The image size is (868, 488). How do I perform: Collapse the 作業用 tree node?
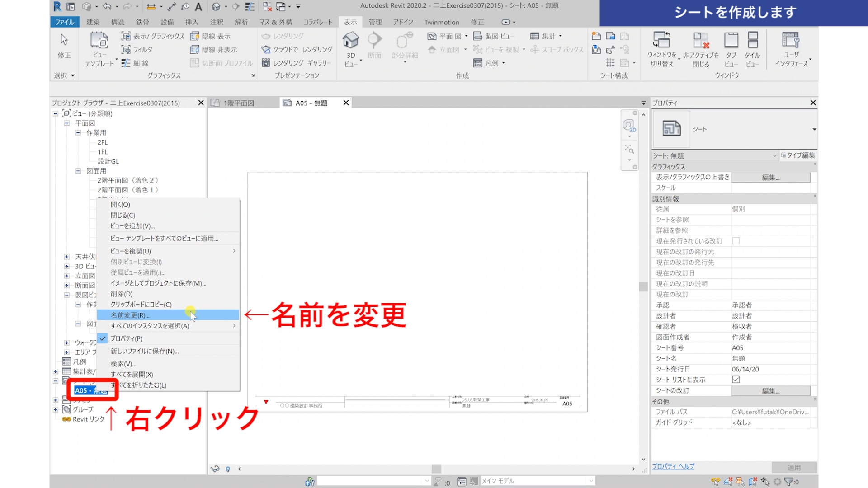tap(78, 132)
